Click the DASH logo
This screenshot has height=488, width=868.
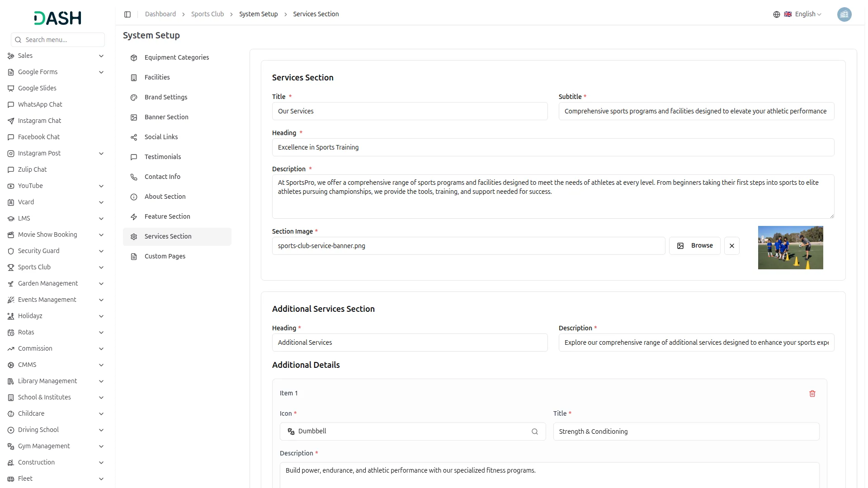tap(58, 18)
